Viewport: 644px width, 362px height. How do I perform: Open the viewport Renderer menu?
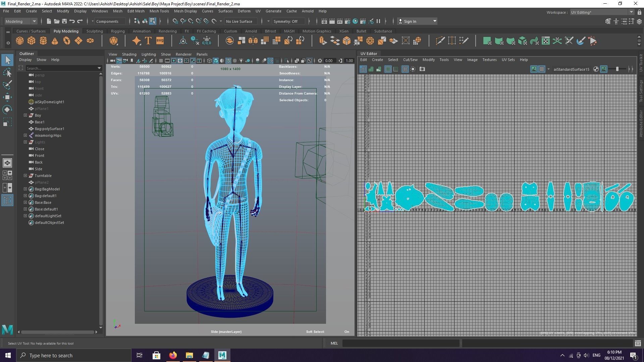coord(183,54)
